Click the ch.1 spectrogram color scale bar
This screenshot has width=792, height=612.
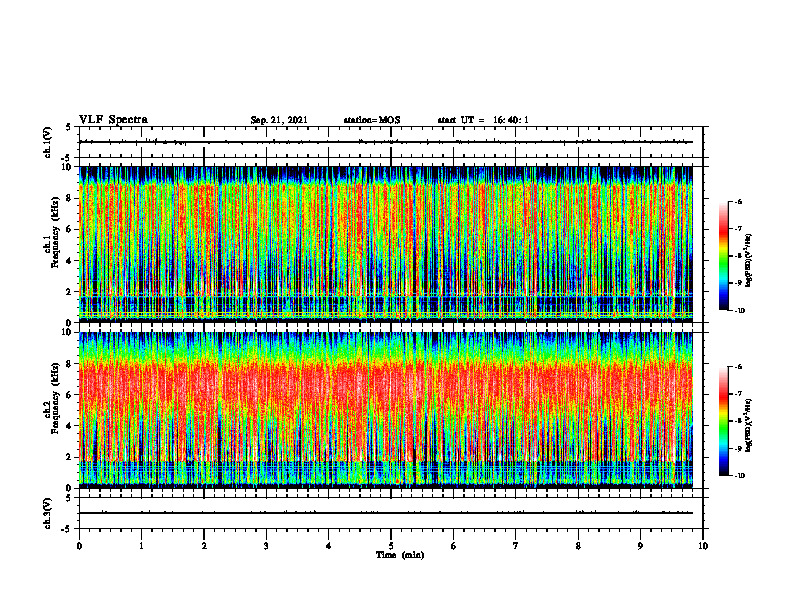click(723, 256)
